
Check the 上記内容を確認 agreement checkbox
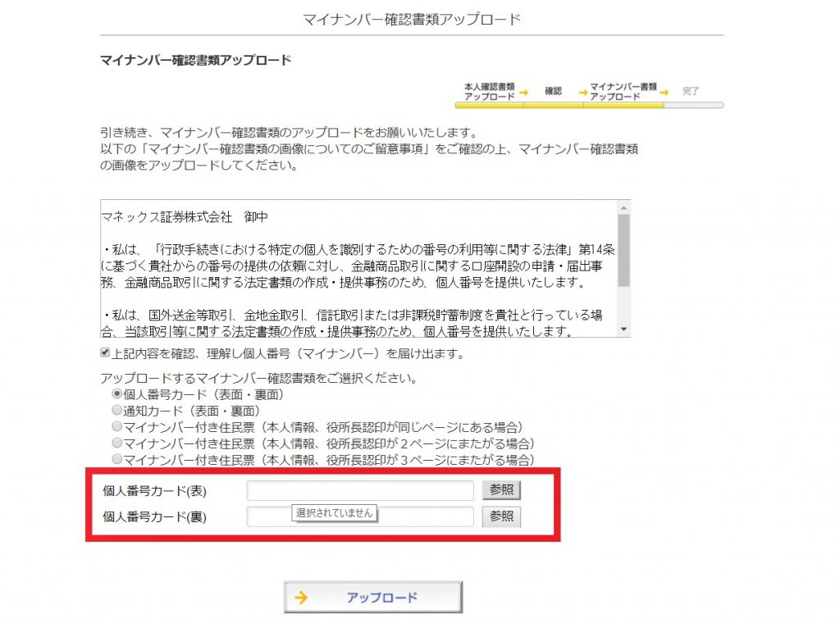click(105, 352)
